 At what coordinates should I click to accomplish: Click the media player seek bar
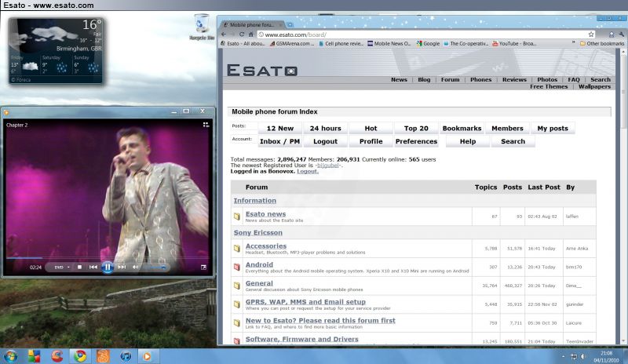tap(108, 258)
